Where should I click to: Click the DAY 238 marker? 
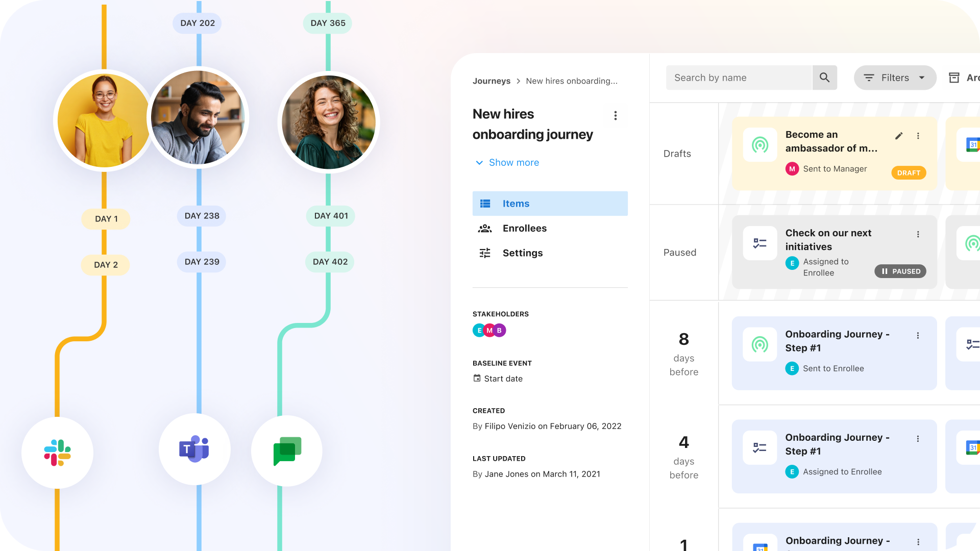coord(202,216)
